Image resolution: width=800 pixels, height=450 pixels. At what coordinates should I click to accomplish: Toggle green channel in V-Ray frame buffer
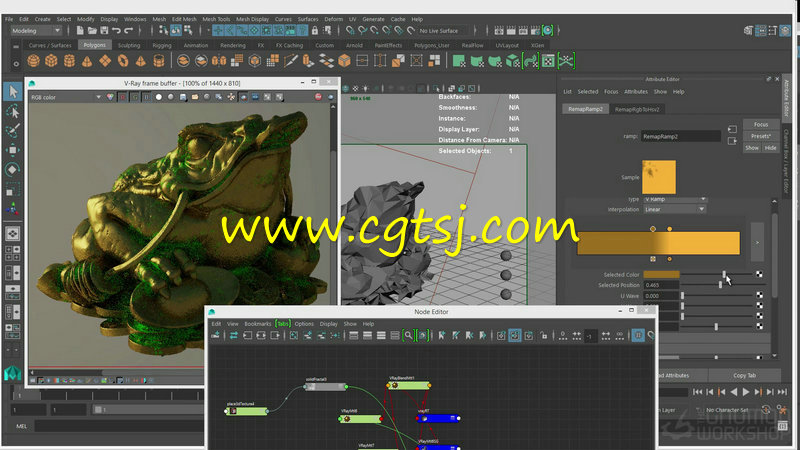coord(135,97)
